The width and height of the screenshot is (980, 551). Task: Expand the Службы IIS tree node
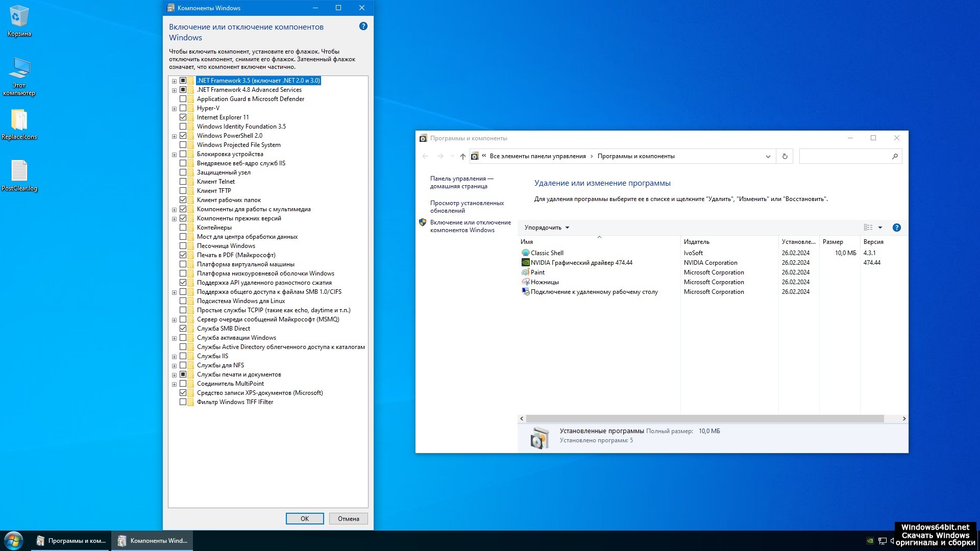pos(174,357)
